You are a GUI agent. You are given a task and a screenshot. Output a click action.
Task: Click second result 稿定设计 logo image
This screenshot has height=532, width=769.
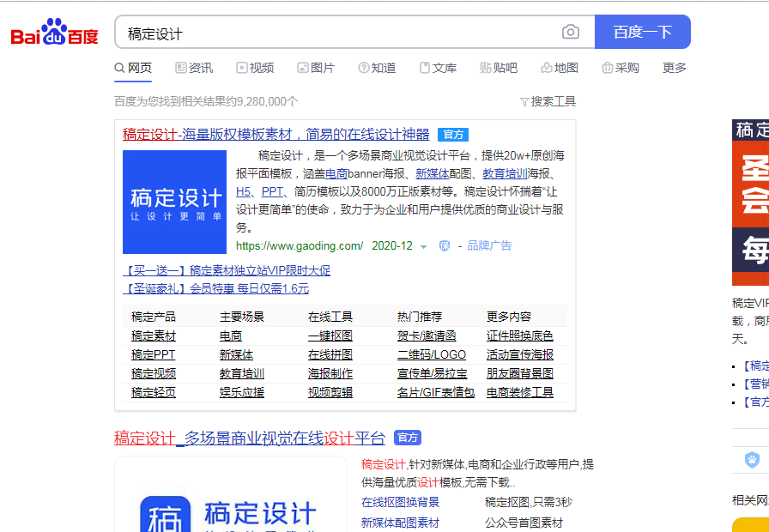click(x=231, y=494)
